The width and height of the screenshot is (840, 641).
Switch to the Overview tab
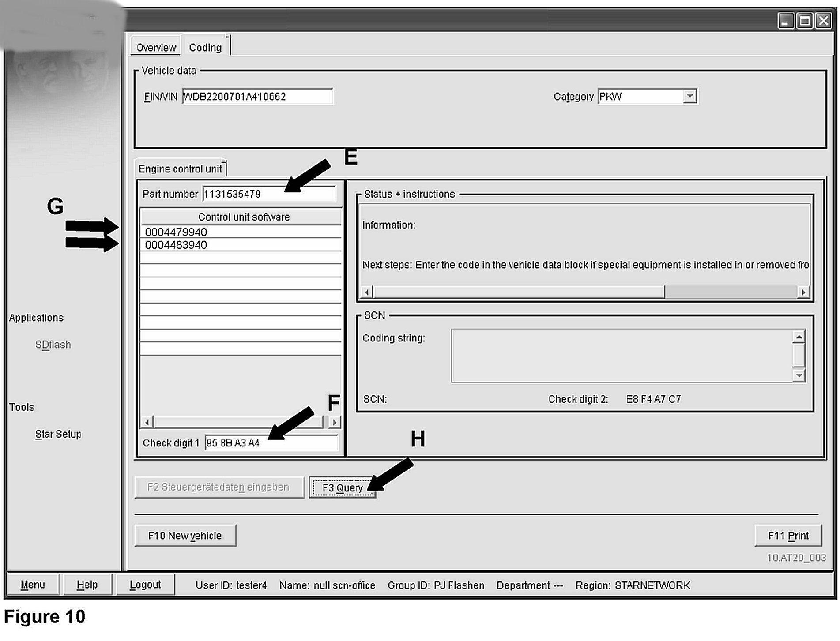tap(155, 47)
